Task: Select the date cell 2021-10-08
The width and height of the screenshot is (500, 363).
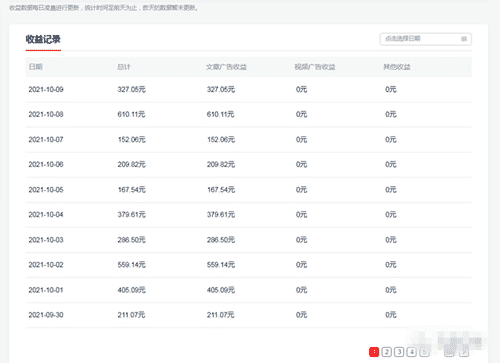Action: point(46,114)
